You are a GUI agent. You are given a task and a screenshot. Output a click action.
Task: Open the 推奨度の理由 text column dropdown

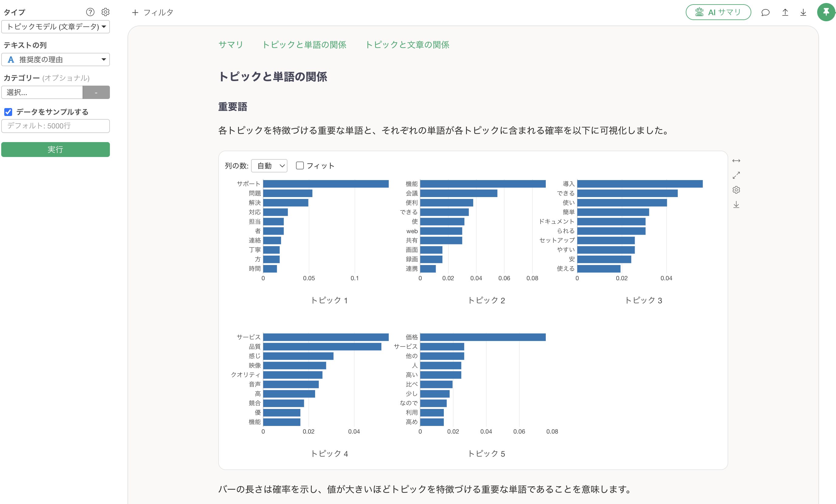56,60
